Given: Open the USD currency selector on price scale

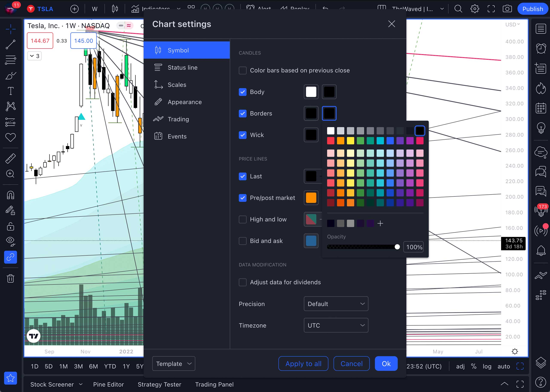Looking at the screenshot, I should point(513,25).
